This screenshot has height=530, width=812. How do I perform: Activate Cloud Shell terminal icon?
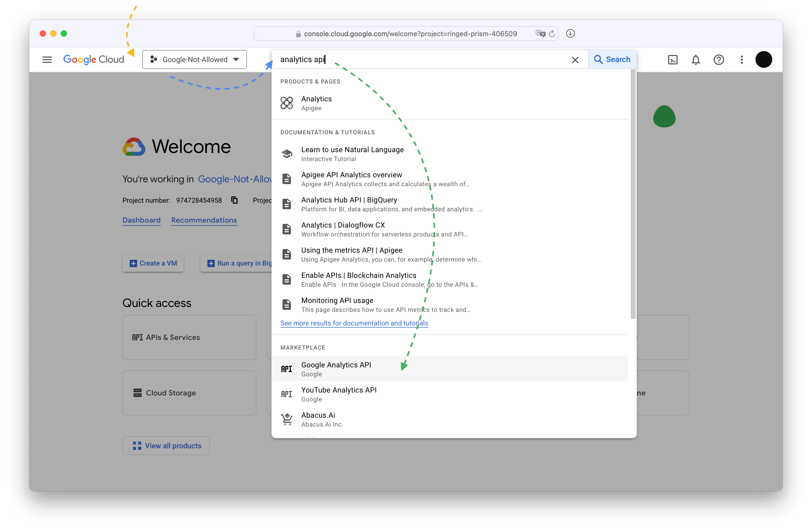[673, 60]
